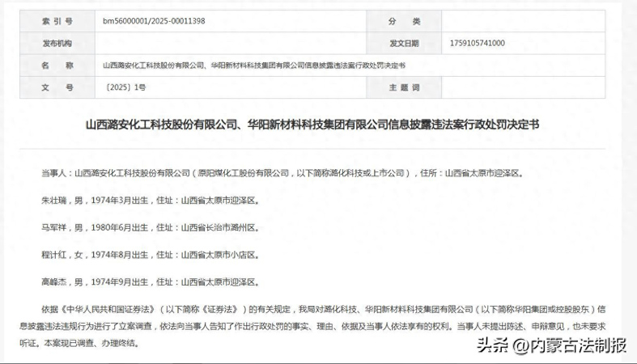The width and height of the screenshot is (637, 364).
Task: Click paragraph beginning 依据《中华人民共和国证券法》
Action: click(x=312, y=326)
